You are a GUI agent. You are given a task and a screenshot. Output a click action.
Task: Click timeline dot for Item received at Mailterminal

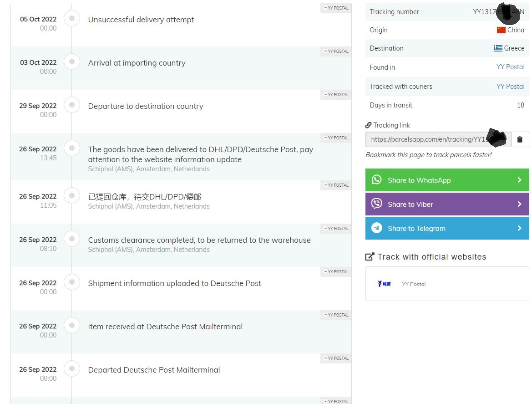[x=72, y=325]
